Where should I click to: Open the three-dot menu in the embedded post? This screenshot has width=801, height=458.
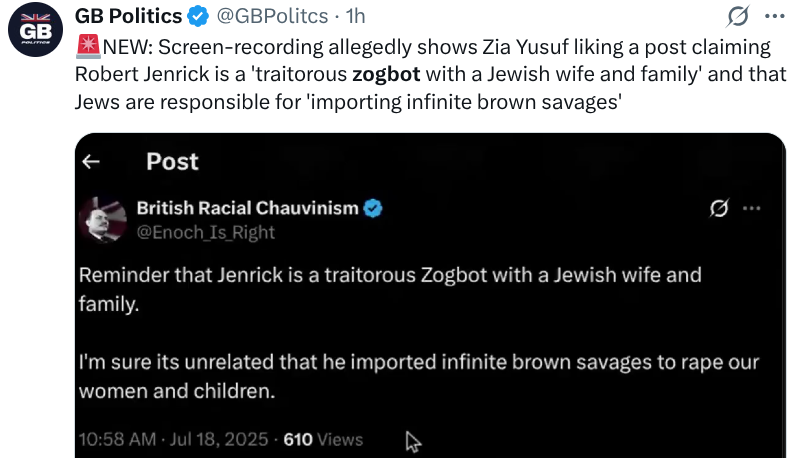[x=751, y=208]
